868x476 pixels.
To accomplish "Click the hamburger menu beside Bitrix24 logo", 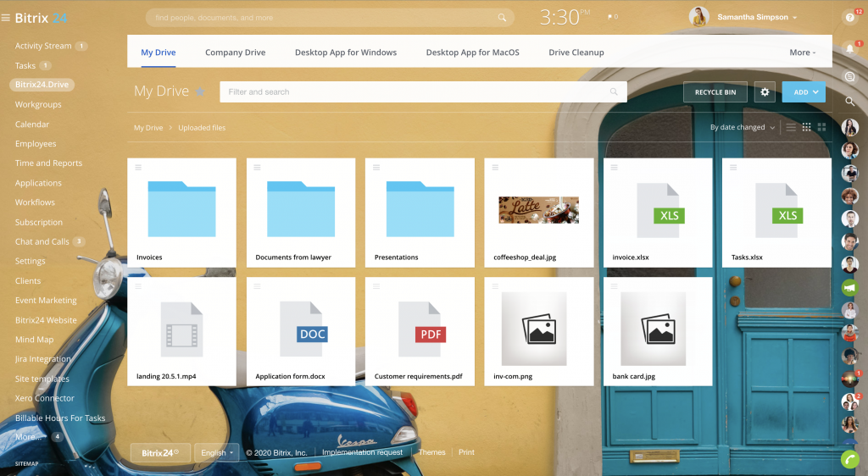I will 6,18.
